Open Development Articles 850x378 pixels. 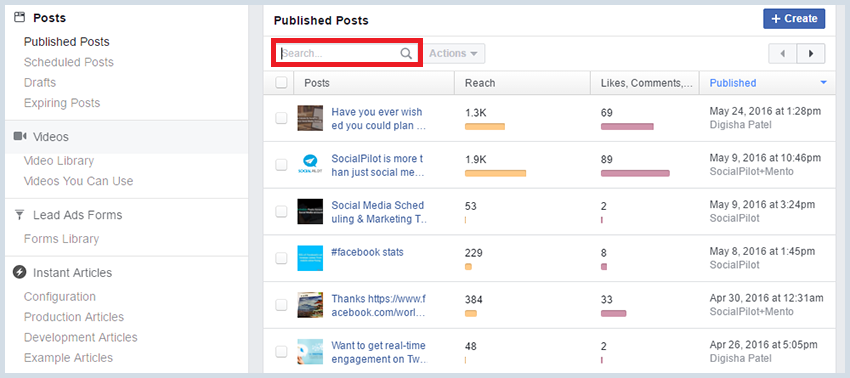coord(81,337)
